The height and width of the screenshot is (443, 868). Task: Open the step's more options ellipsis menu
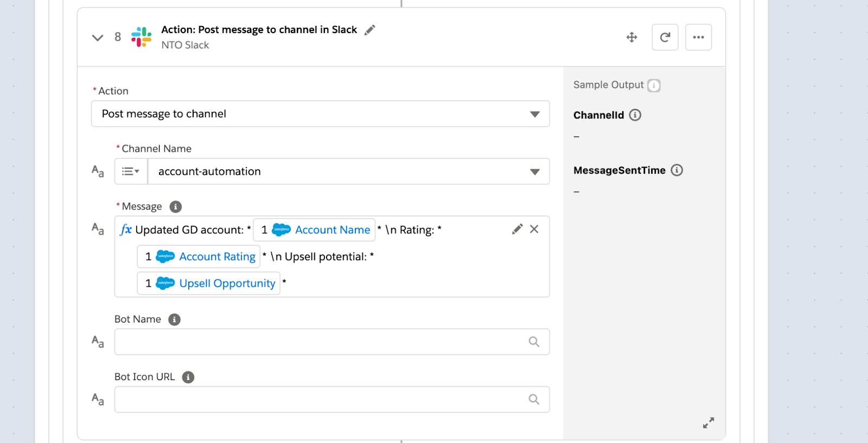coord(698,37)
